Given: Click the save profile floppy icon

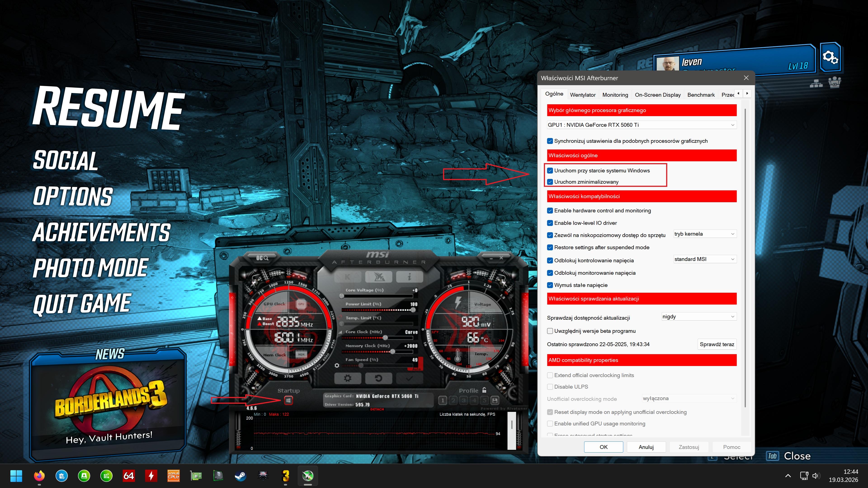Looking at the screenshot, I should click(495, 400).
